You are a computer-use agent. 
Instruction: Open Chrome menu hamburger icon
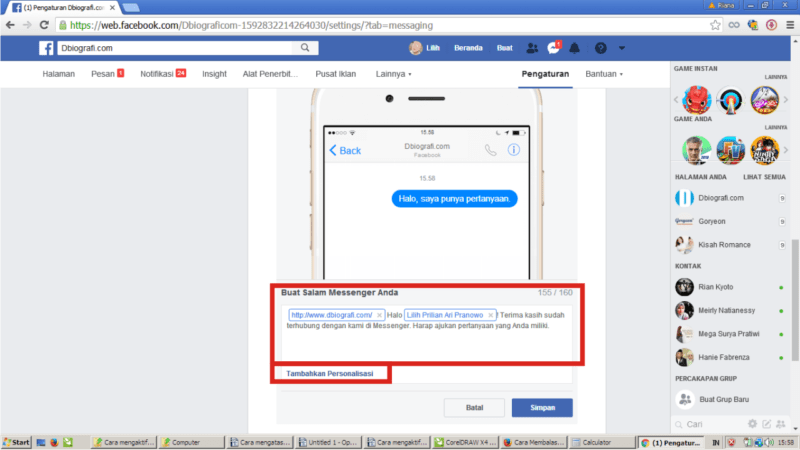790,25
